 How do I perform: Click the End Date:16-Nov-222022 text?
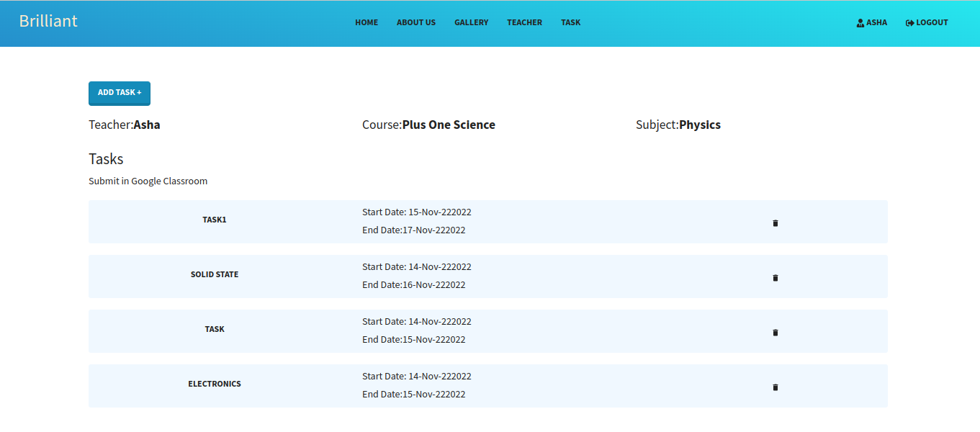coord(414,285)
